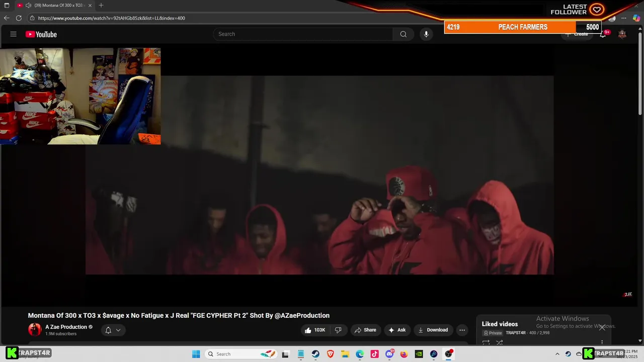
Task: Open Discord from the taskbar
Action: coord(389,354)
